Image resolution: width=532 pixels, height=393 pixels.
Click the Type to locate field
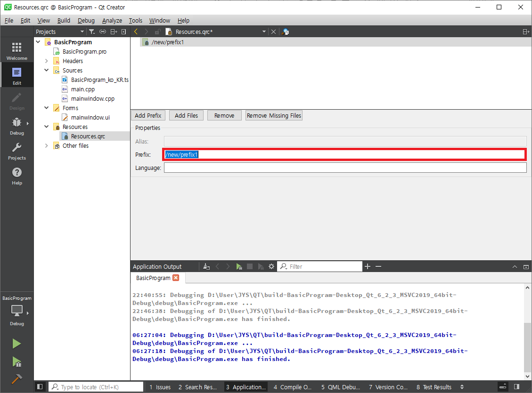pos(96,387)
